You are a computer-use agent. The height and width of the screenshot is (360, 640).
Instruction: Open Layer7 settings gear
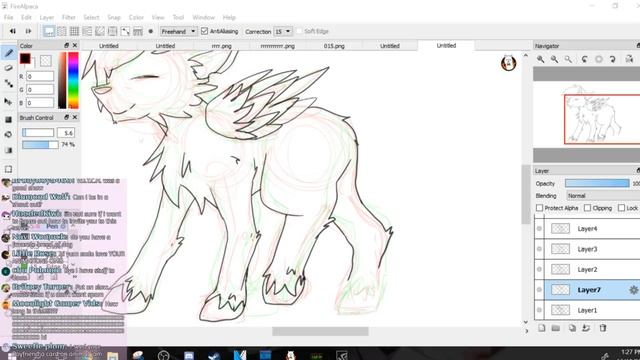coord(633,290)
